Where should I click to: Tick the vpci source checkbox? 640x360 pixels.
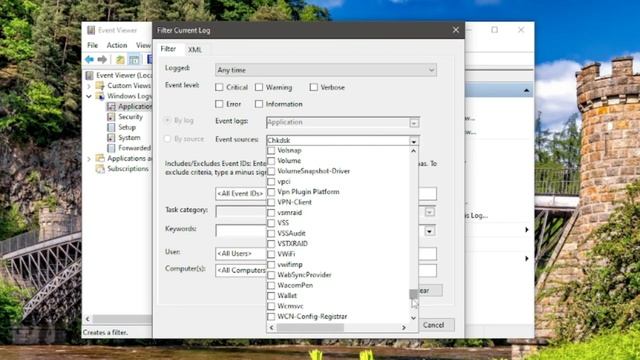tap(271, 181)
